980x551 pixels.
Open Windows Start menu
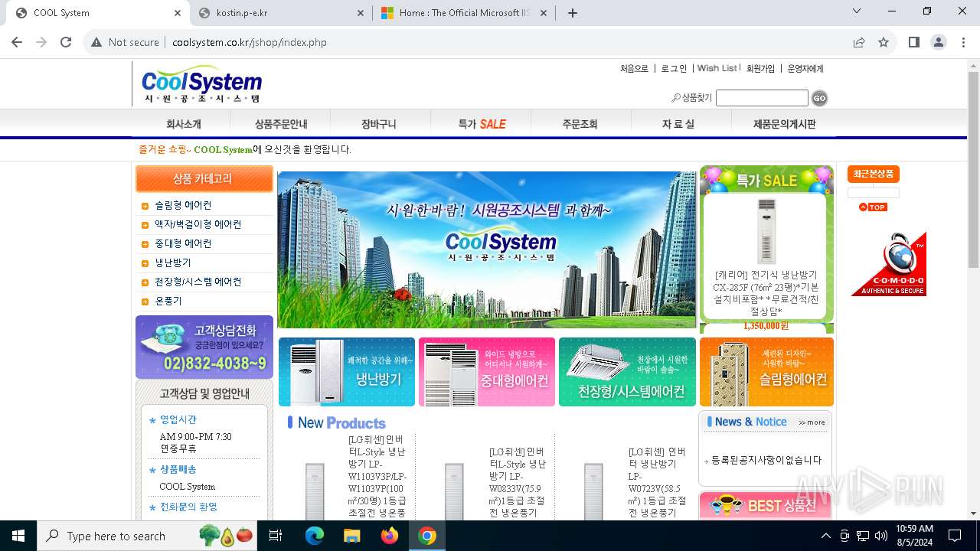tap(18, 536)
